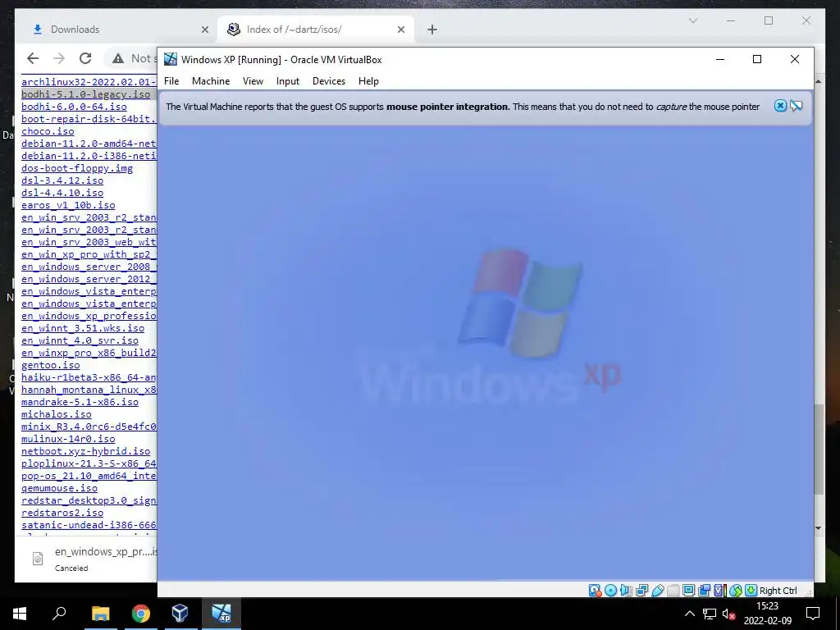Click the audio indicator in VirtualBox status bar
Image resolution: width=840 pixels, height=630 pixels.
coord(626,591)
